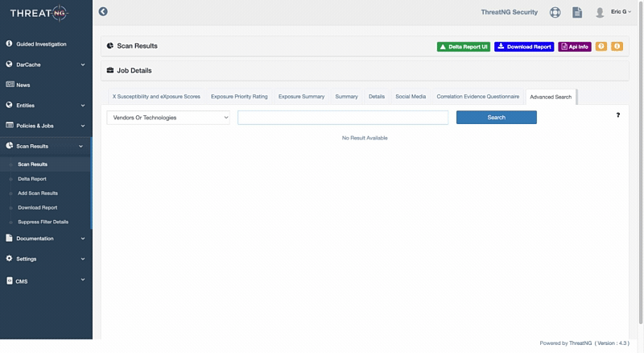Image resolution: width=644 pixels, height=353 pixels.
Task: Open the Details tab
Action: [x=377, y=97]
